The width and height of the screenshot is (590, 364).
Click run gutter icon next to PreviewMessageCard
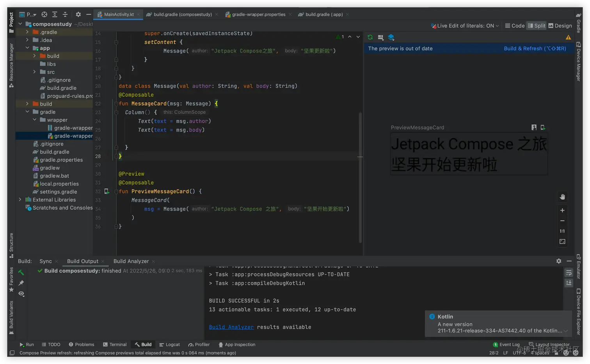[x=107, y=191]
